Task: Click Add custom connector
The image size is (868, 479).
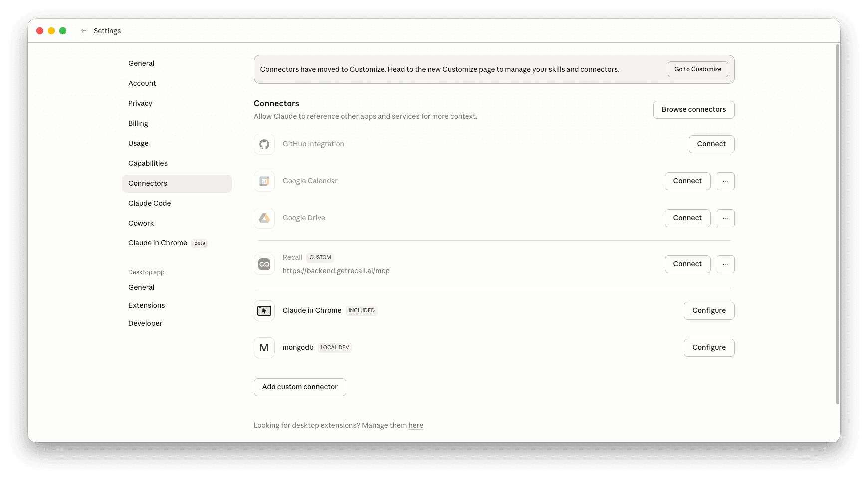Action: [299, 387]
